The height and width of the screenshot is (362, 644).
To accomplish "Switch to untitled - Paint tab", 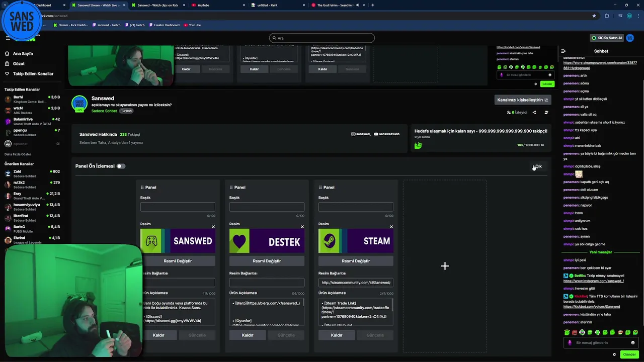I will 278,5.
